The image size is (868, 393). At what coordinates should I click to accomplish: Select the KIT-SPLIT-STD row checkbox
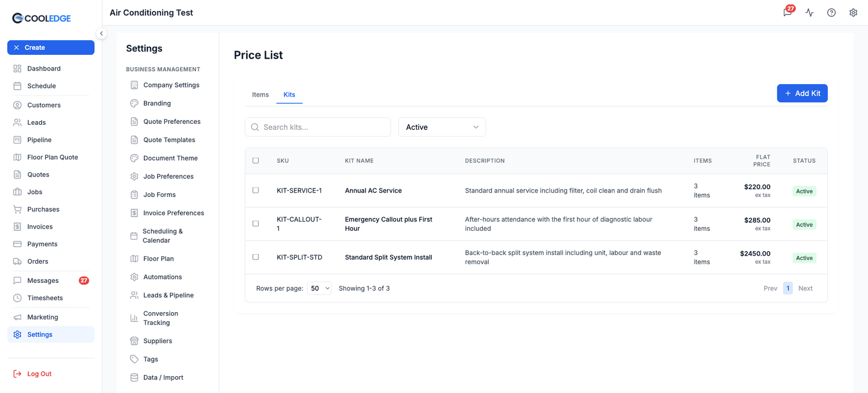click(256, 257)
